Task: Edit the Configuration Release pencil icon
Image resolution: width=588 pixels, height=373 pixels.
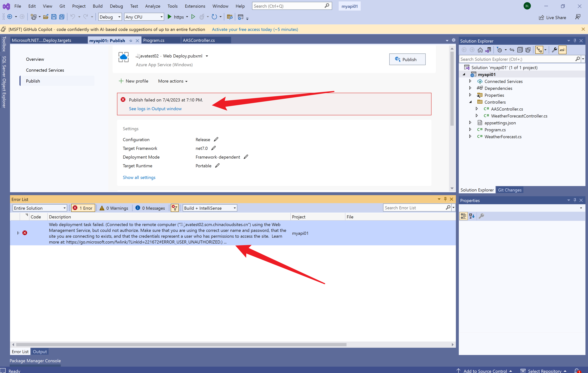Action: tap(216, 139)
